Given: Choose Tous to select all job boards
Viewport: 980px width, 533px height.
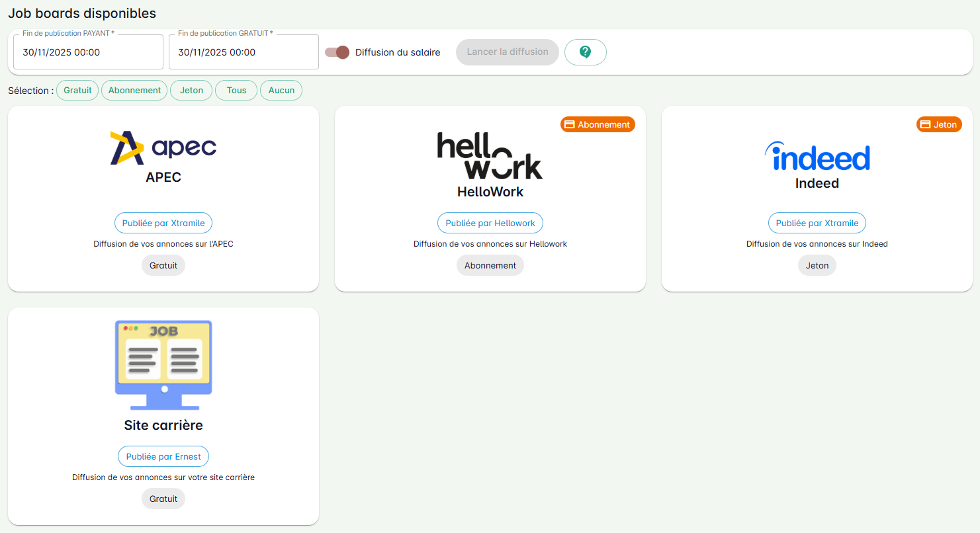Looking at the screenshot, I should (x=236, y=91).
